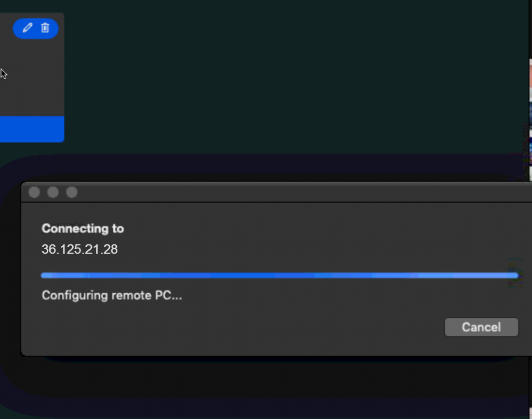Screen dimensions: 532x419
Task: Click the blue pill between edit and delete icons
Action: coord(36,29)
